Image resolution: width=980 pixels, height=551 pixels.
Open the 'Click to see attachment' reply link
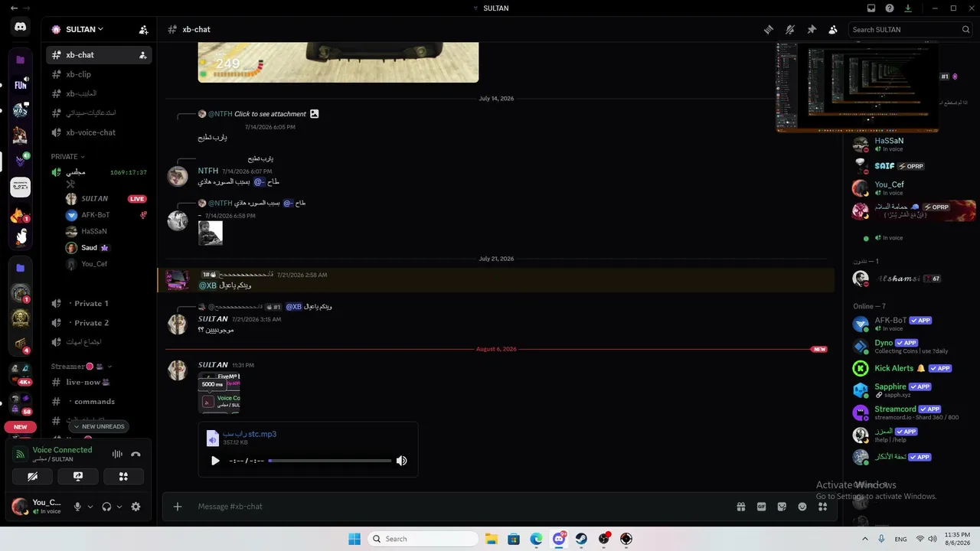270,114
